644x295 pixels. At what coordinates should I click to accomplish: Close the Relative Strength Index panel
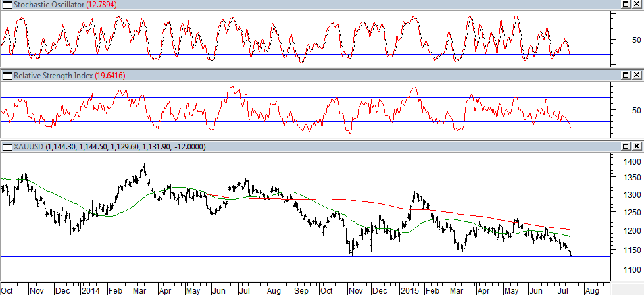click(x=637, y=76)
